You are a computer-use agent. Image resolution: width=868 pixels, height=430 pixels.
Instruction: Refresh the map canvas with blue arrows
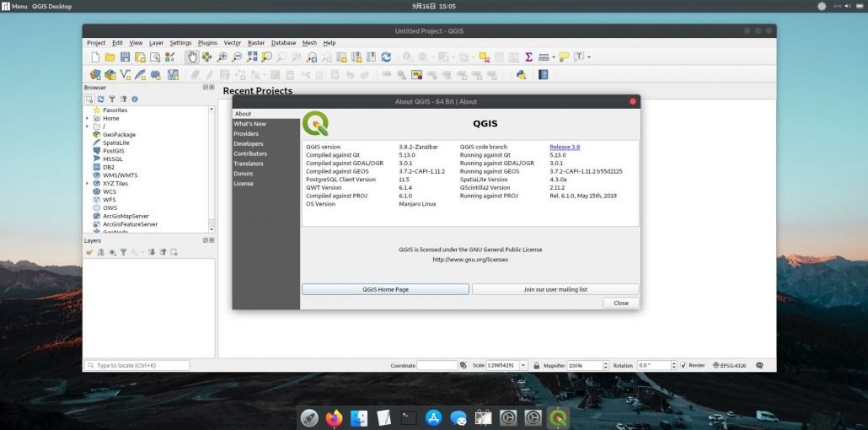click(387, 57)
